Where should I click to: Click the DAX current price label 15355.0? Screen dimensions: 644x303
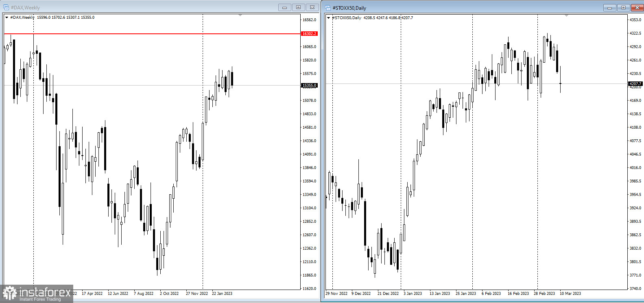[309, 86]
